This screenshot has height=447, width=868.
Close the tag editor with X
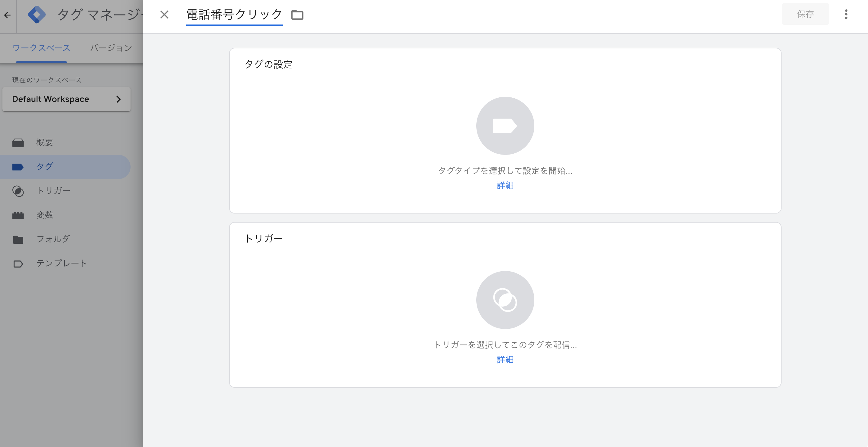(x=164, y=15)
